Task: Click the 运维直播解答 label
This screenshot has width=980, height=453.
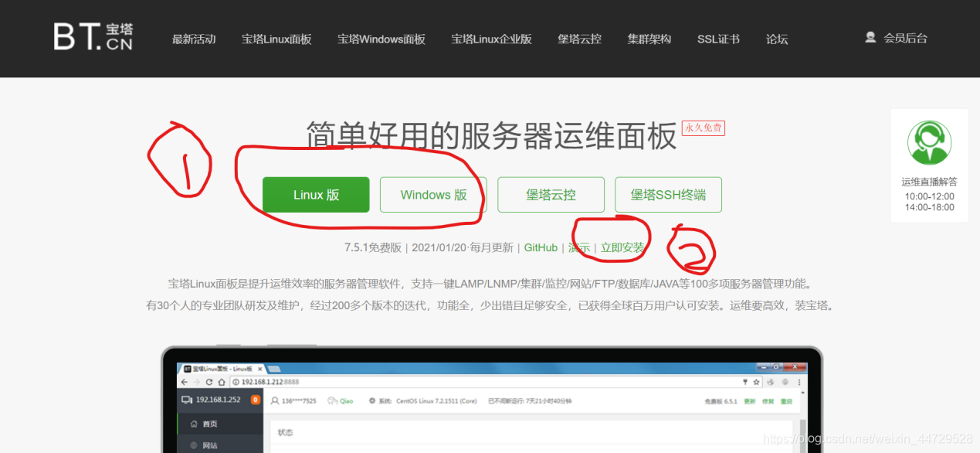Action: (x=929, y=182)
